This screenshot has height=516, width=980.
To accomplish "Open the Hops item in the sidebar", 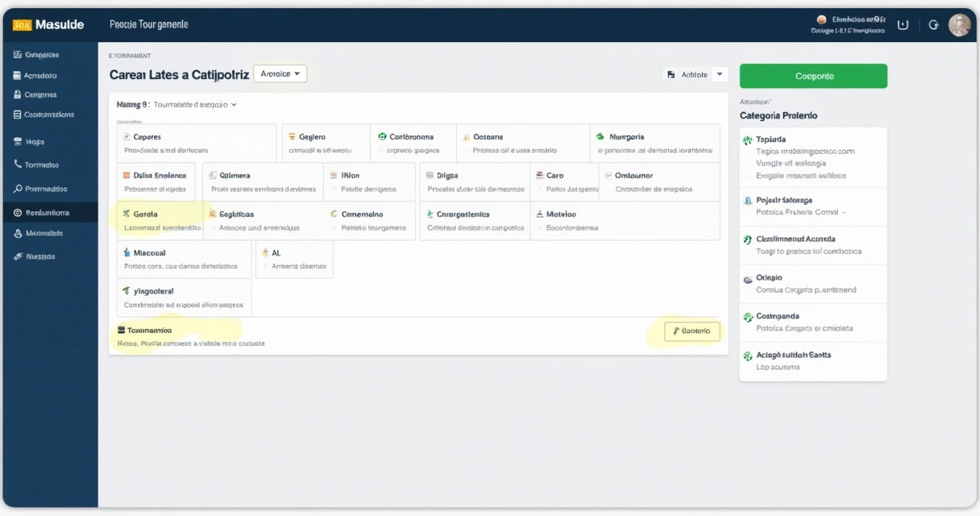I will point(35,141).
